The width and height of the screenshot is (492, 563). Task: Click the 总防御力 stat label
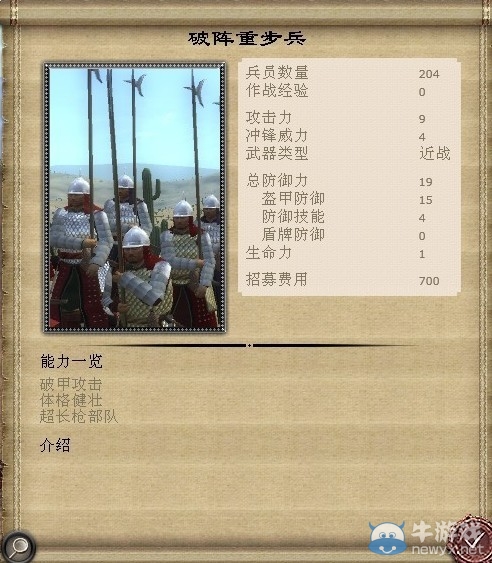coord(277,181)
